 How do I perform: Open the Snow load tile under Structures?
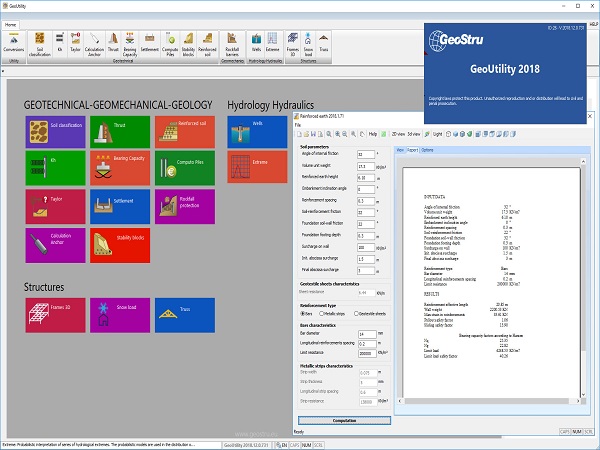[120, 315]
